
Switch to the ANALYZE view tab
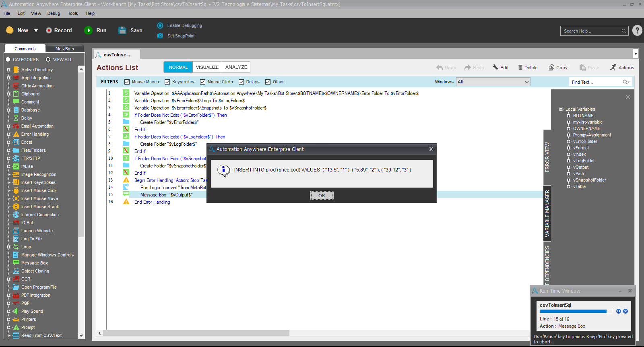[236, 67]
